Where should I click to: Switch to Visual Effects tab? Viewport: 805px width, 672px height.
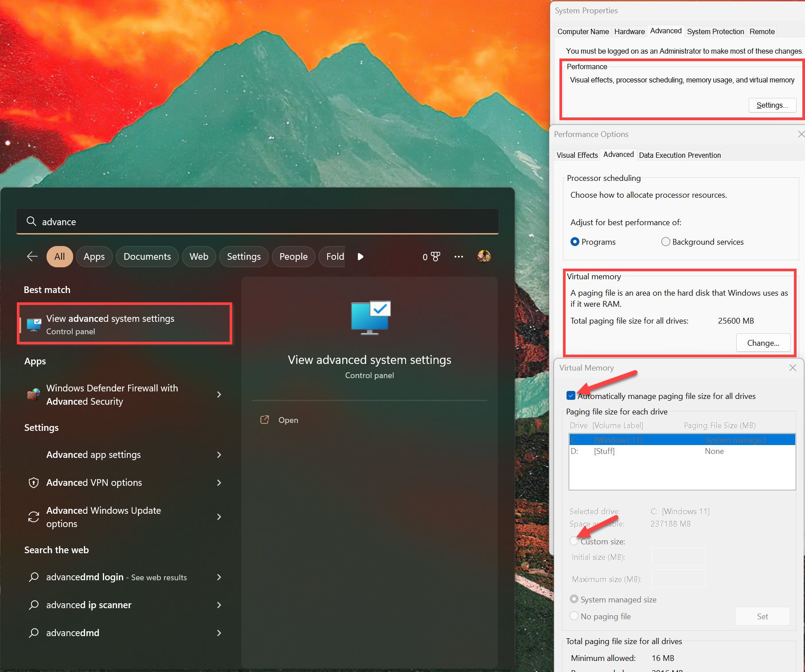click(577, 155)
